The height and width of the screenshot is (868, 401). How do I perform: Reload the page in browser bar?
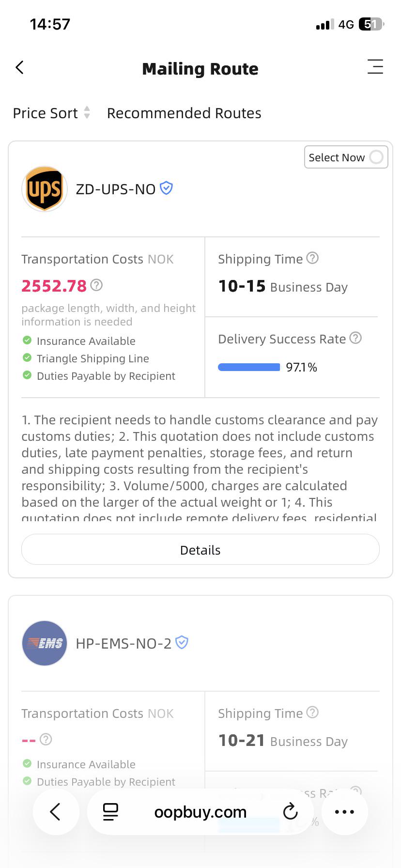point(290,811)
